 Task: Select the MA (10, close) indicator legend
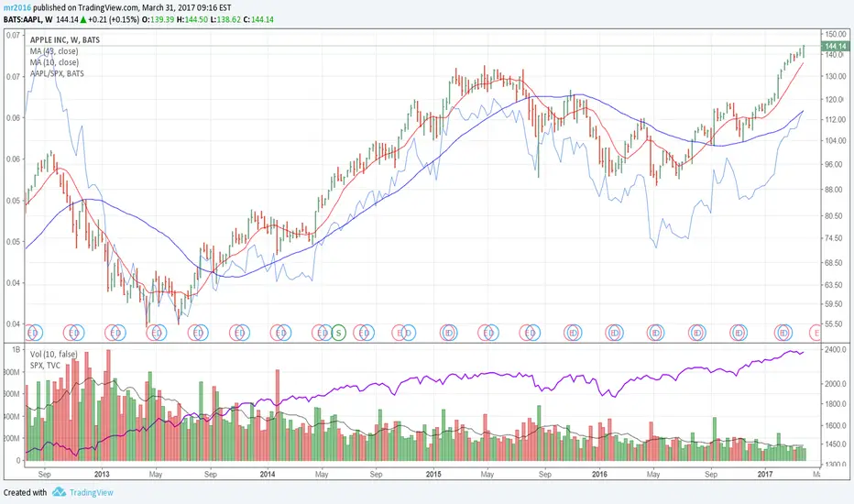[x=54, y=62]
